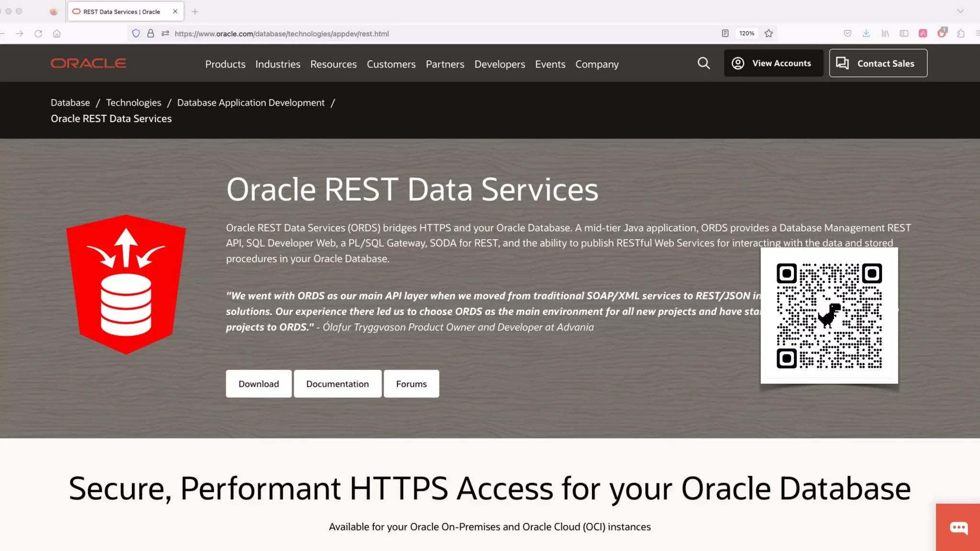Toggle reader view icon

725,33
